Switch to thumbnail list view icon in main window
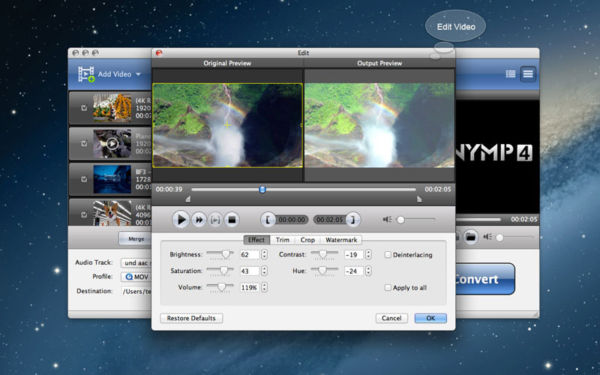600x375 pixels. coord(510,74)
